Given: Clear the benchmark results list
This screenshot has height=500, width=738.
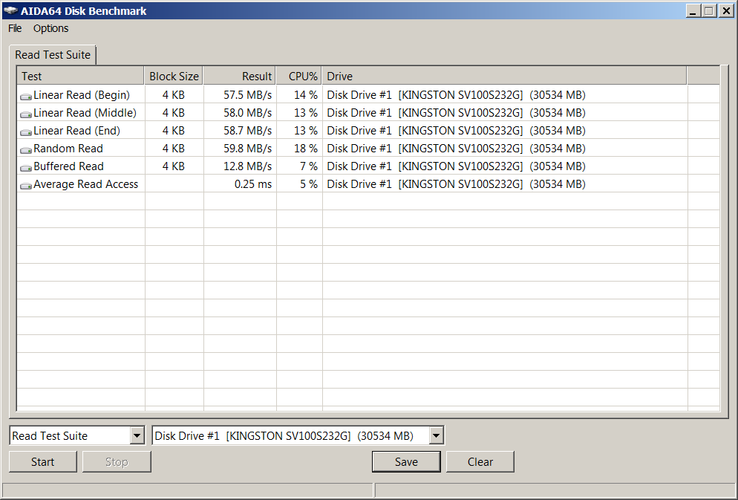Looking at the screenshot, I should point(480,462).
